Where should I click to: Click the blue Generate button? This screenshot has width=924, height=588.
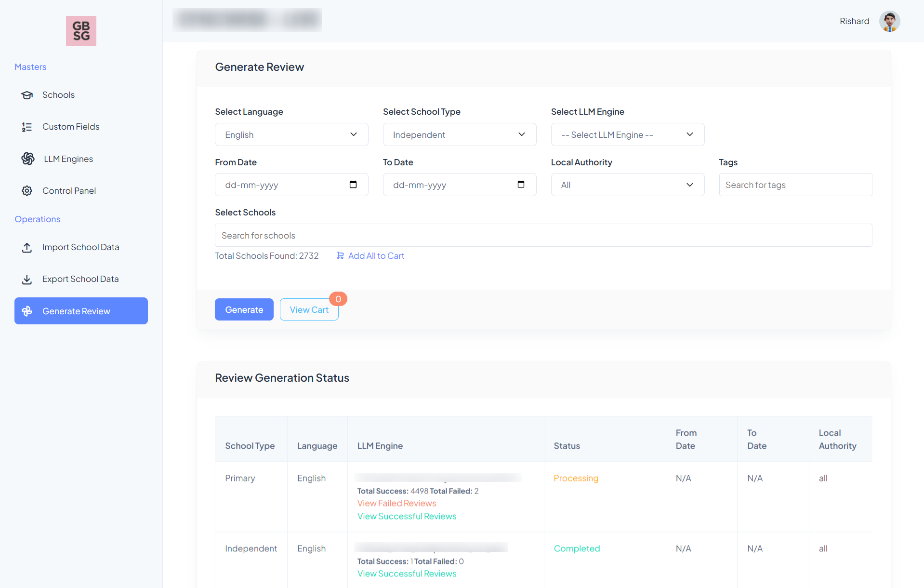click(x=244, y=309)
